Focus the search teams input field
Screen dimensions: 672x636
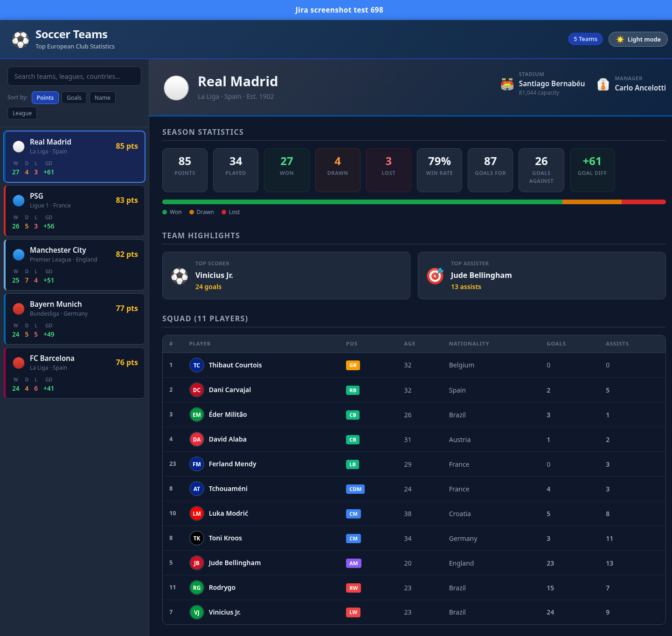pos(74,76)
